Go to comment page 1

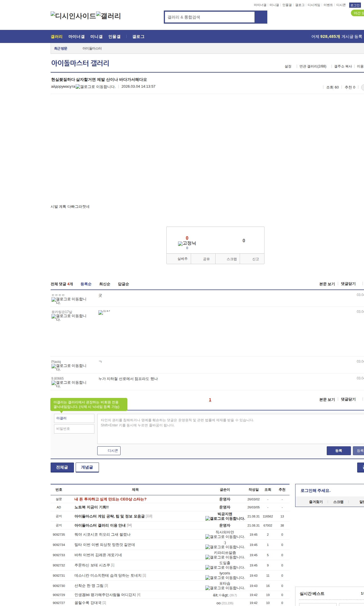(x=210, y=400)
